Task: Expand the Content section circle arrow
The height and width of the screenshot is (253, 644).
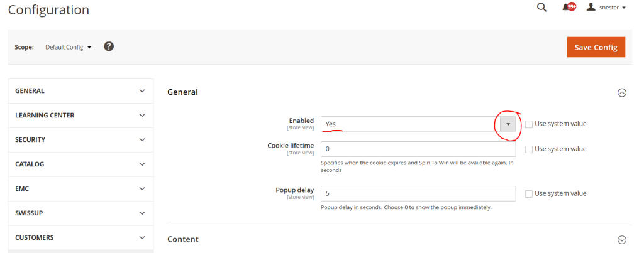Action: [622, 239]
